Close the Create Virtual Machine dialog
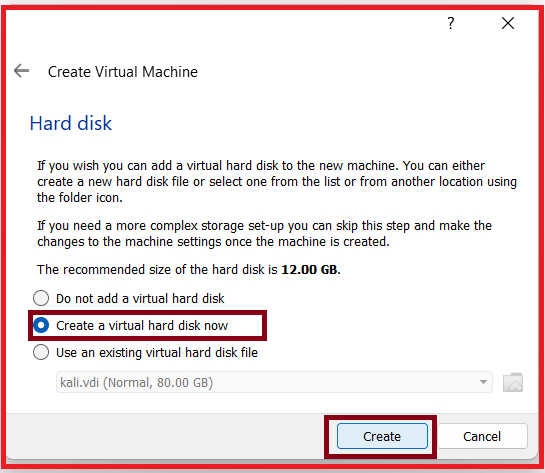Viewport: 545px width, 473px height. (508, 23)
